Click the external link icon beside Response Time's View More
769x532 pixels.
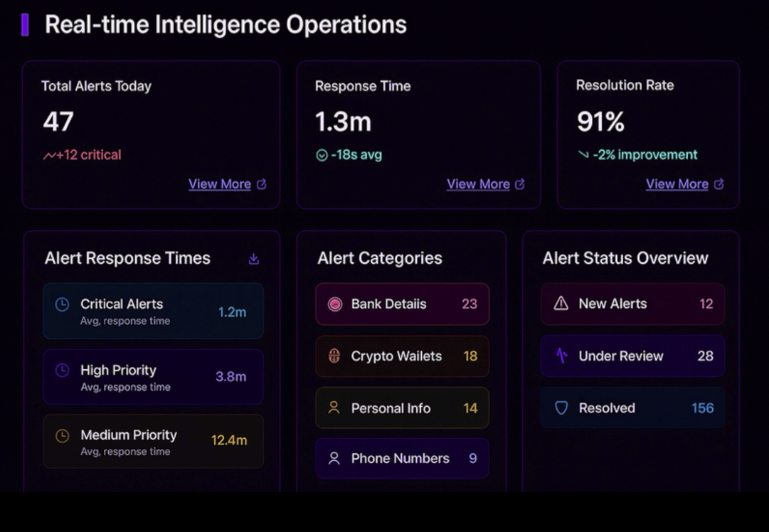point(519,183)
